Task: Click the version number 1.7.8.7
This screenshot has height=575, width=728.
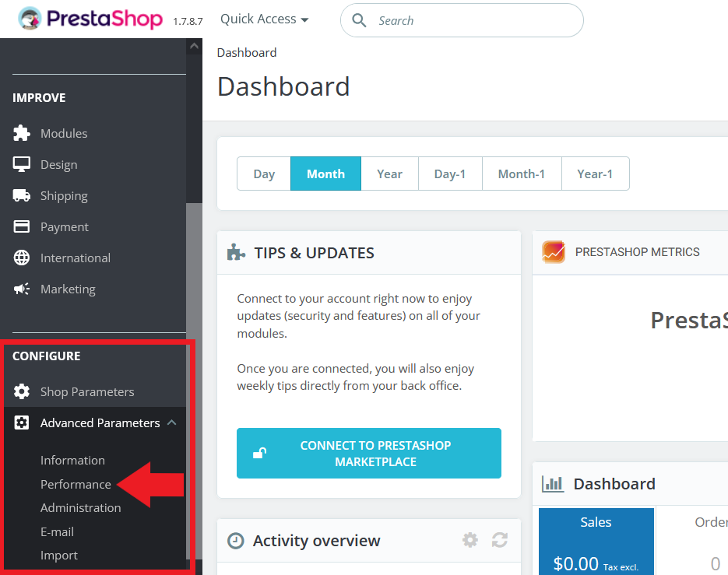Action: [x=188, y=21]
